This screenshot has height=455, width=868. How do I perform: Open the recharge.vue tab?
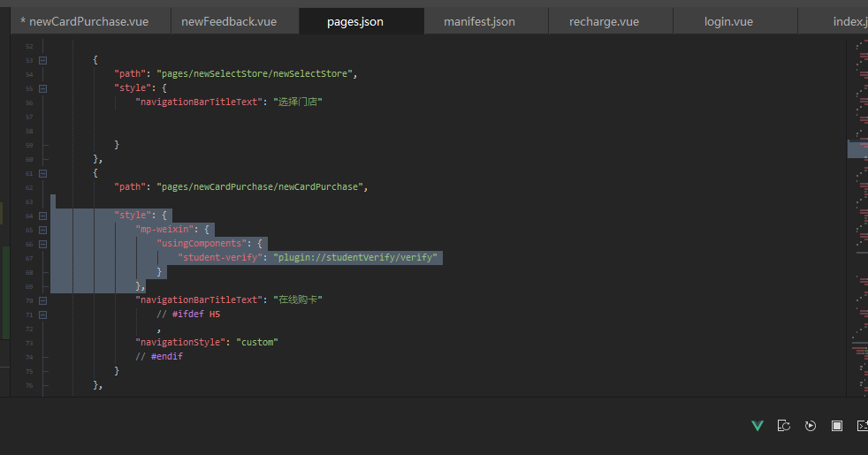(x=605, y=21)
